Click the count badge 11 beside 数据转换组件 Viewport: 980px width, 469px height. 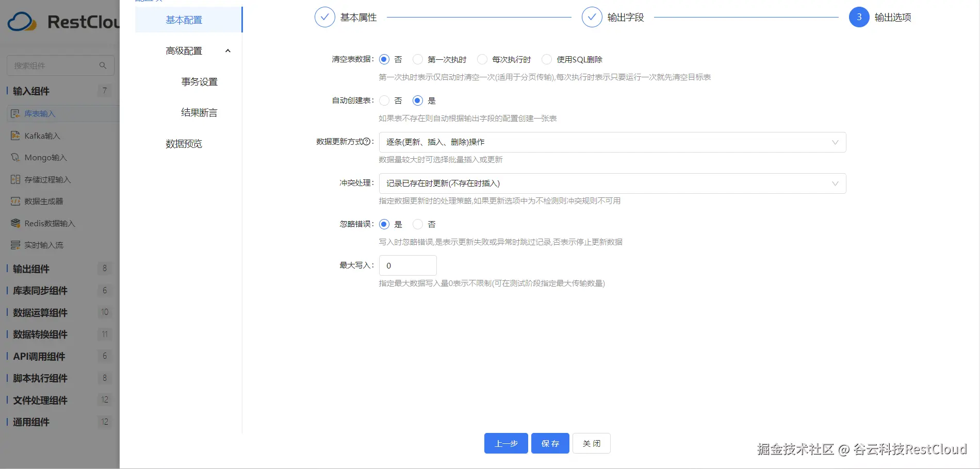[x=105, y=334]
